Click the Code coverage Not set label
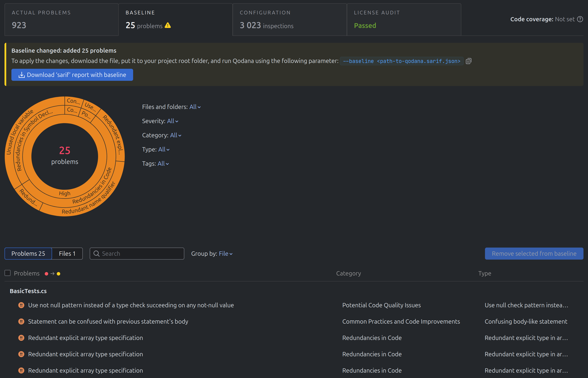Screen dimensions: 588x378 pyautogui.click(x=542, y=19)
